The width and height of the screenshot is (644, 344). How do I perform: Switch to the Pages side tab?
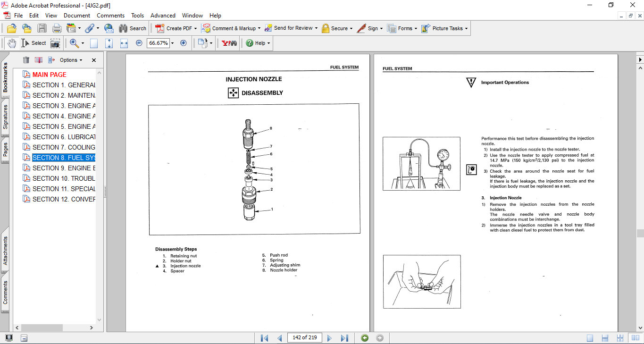point(5,150)
